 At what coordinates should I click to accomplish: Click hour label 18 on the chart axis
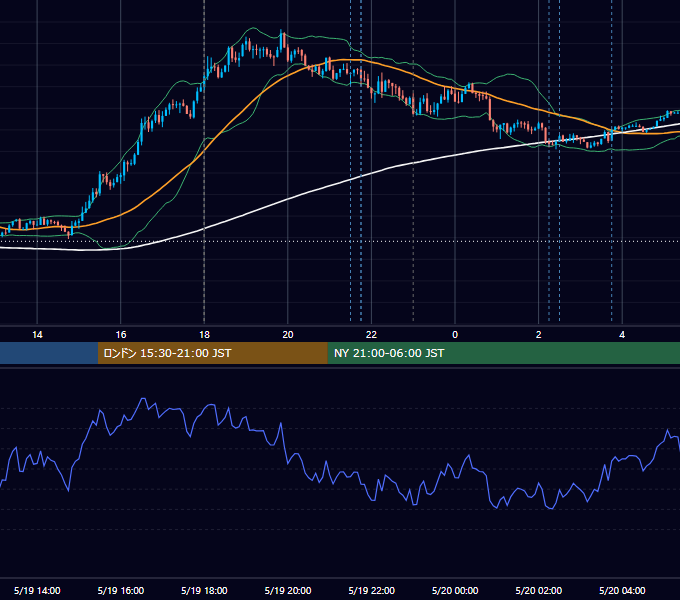[204, 335]
